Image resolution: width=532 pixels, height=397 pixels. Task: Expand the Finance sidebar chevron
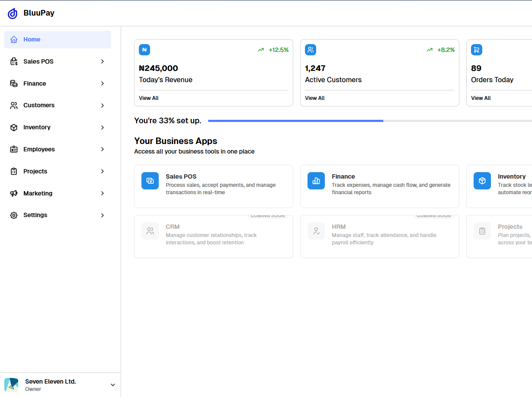(103, 83)
